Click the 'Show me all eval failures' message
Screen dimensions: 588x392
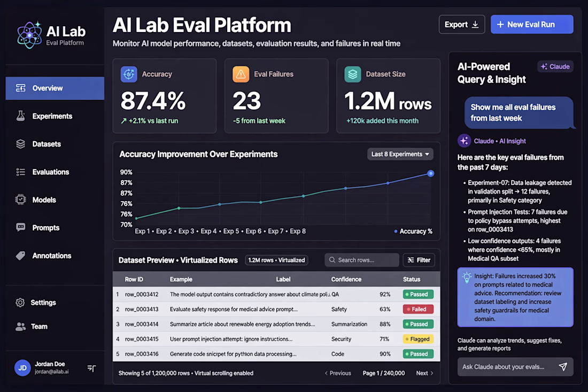click(x=519, y=113)
